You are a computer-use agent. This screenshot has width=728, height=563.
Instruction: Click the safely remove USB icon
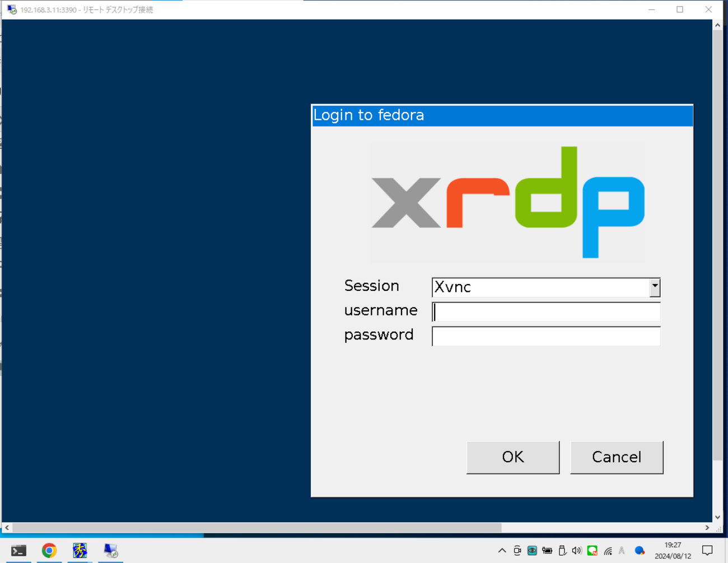pyautogui.click(x=562, y=551)
